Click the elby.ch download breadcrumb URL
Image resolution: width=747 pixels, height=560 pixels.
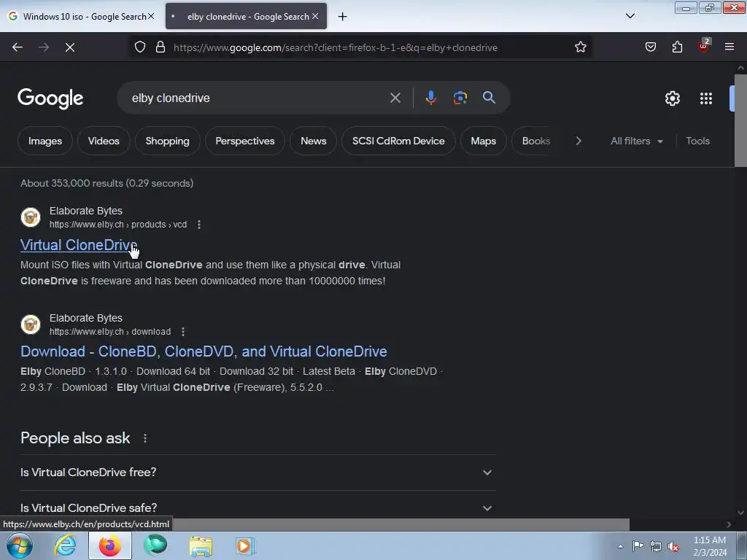pyautogui.click(x=110, y=332)
